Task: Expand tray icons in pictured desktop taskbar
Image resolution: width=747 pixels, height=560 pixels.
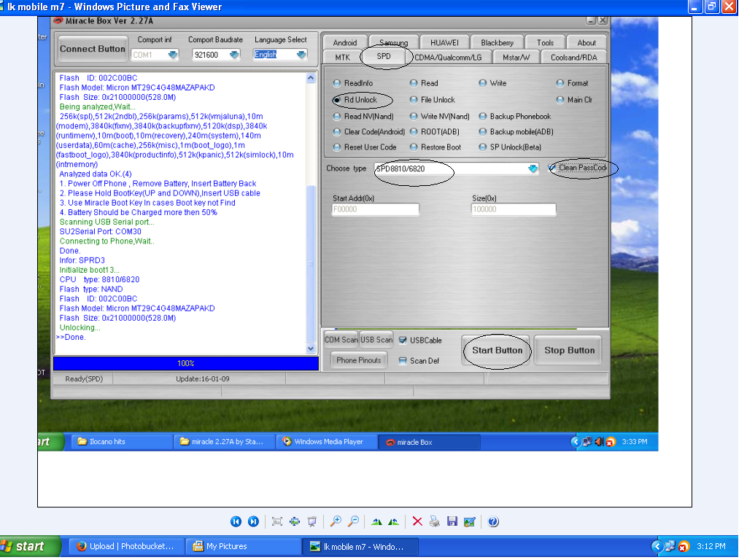Action: pyautogui.click(x=576, y=442)
